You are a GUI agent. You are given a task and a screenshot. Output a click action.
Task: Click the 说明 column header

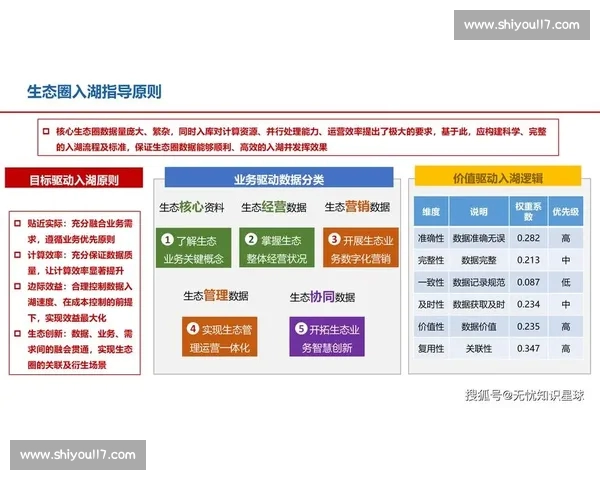click(479, 211)
